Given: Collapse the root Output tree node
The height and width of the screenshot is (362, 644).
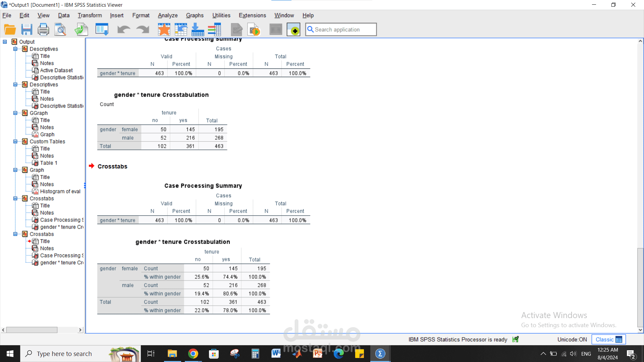Looking at the screenshot, I should click(5, 42).
